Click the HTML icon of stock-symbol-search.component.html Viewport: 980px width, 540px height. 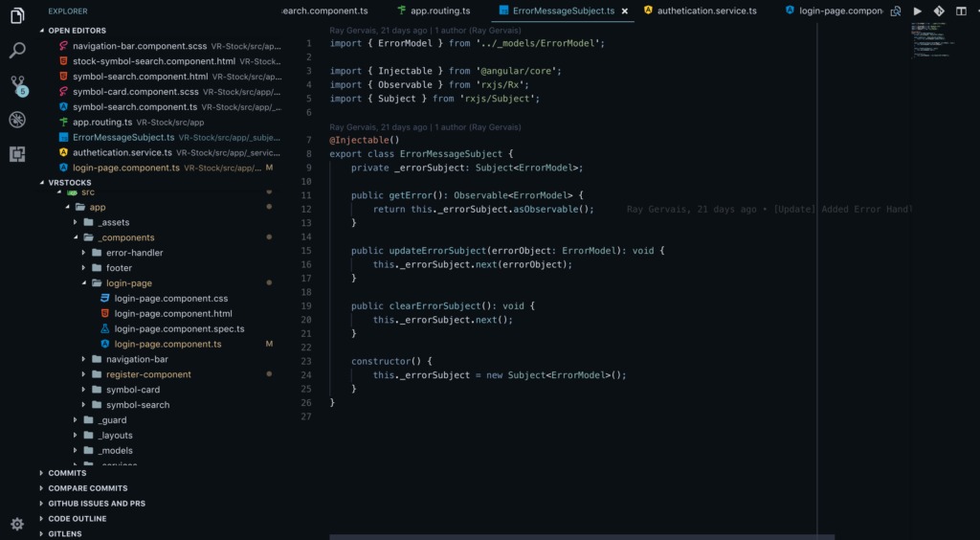[x=63, y=61]
